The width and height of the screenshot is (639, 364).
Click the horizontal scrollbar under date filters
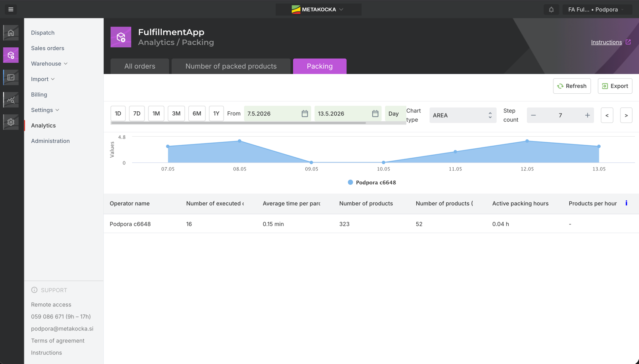pos(238,123)
